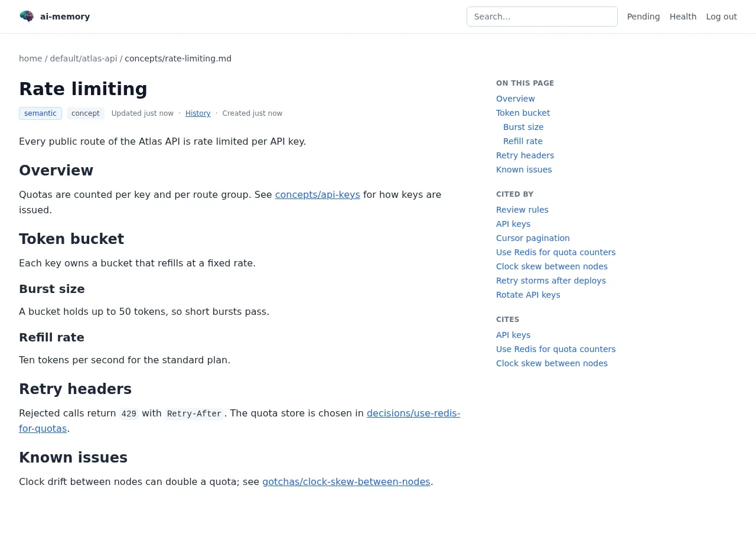Image resolution: width=756 pixels, height=547 pixels.
Task: Jump to Token bucket in On This Page
Action: (x=523, y=113)
